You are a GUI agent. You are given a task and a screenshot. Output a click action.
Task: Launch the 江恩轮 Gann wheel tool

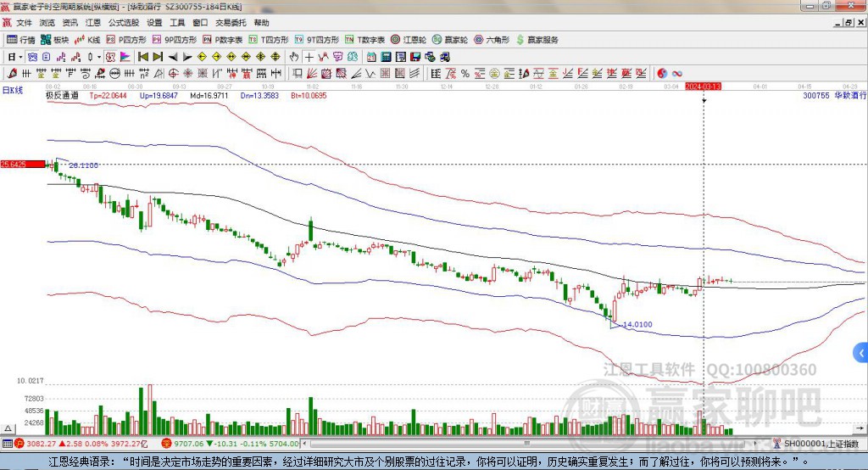click(x=409, y=40)
